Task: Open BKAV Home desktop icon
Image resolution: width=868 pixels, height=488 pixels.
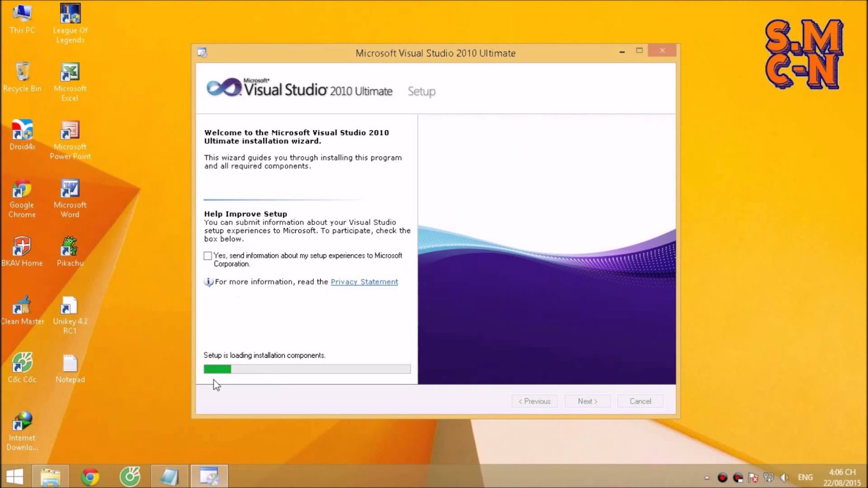Action: (22, 252)
